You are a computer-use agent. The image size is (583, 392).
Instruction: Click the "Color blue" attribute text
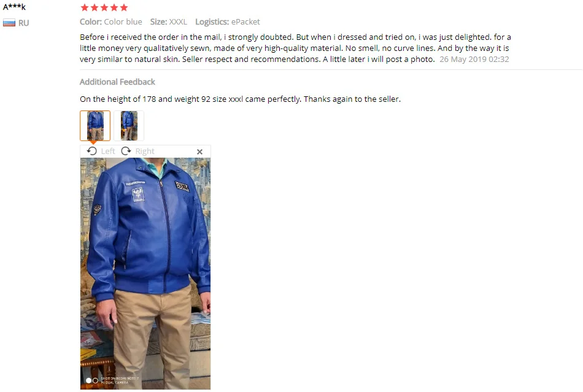click(x=123, y=21)
